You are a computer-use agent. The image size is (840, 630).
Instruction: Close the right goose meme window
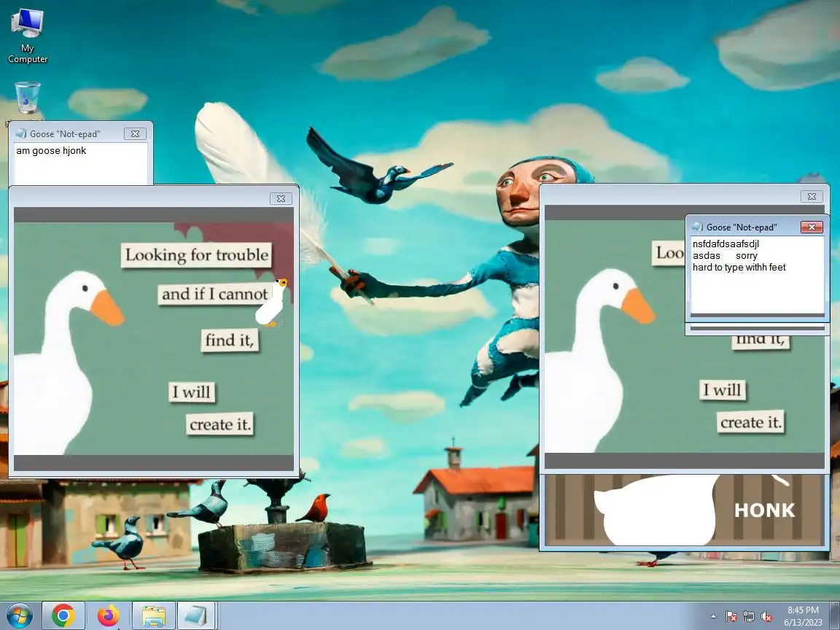click(812, 197)
